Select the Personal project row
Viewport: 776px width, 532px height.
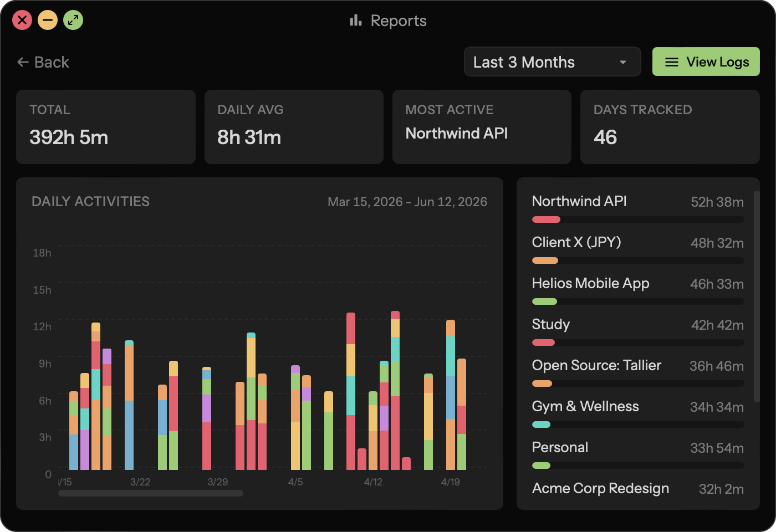(x=638, y=455)
